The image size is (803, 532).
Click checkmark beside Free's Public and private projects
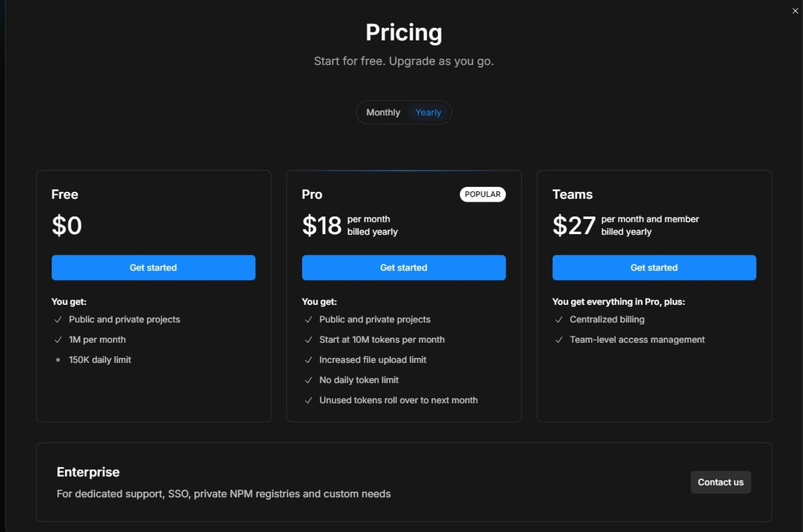tap(58, 320)
